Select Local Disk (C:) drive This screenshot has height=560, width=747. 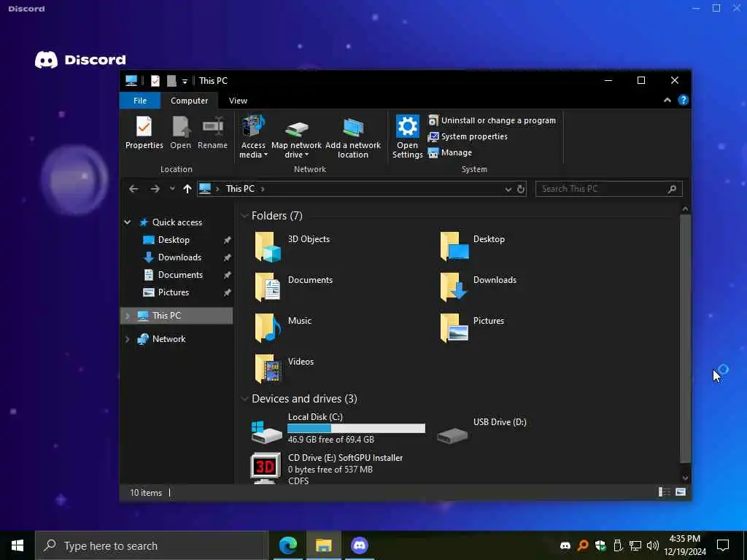click(338, 428)
